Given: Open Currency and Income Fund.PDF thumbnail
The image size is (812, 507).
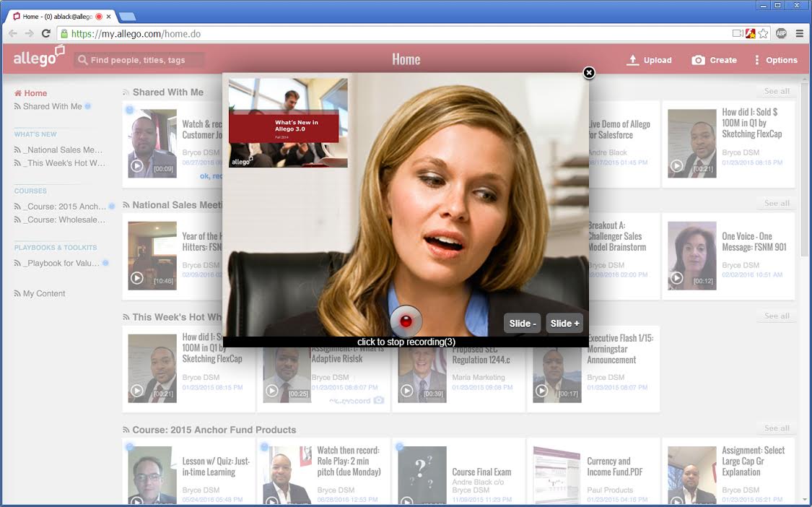Looking at the screenshot, I should click(x=557, y=474).
